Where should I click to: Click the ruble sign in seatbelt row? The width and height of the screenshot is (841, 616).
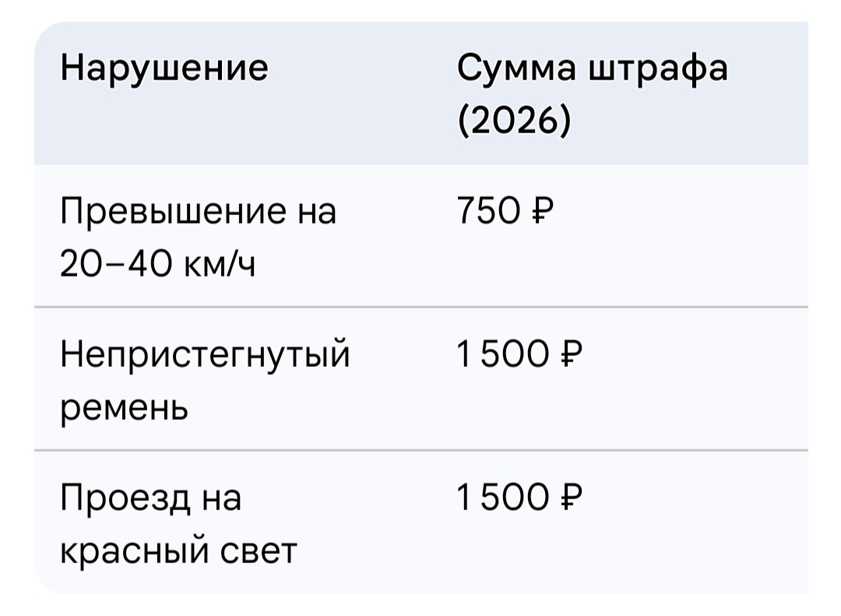[572, 354]
